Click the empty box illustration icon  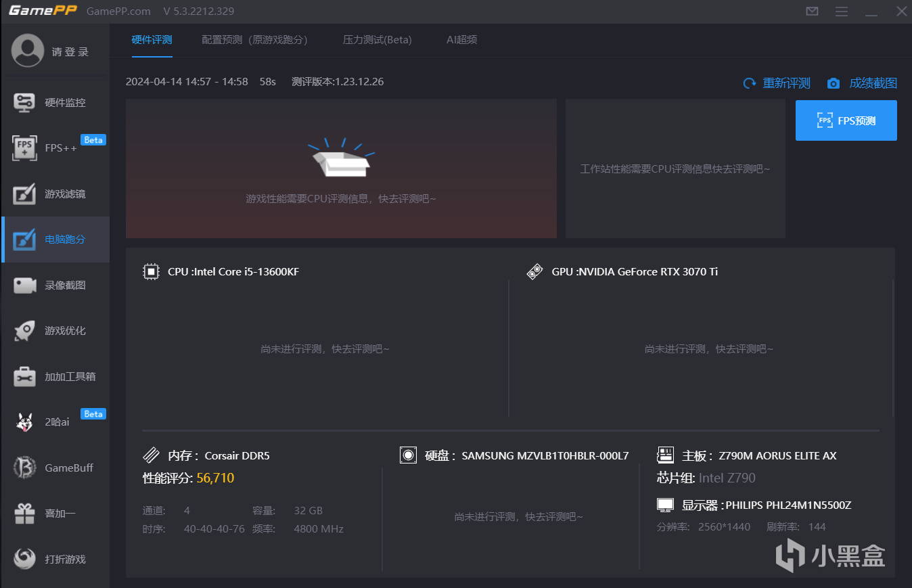pyautogui.click(x=341, y=158)
